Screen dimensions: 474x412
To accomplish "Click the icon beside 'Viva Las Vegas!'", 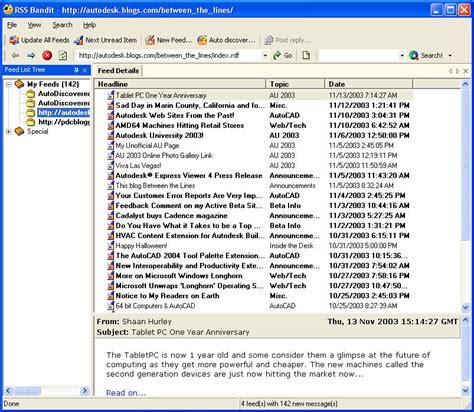I will coord(111,165).
